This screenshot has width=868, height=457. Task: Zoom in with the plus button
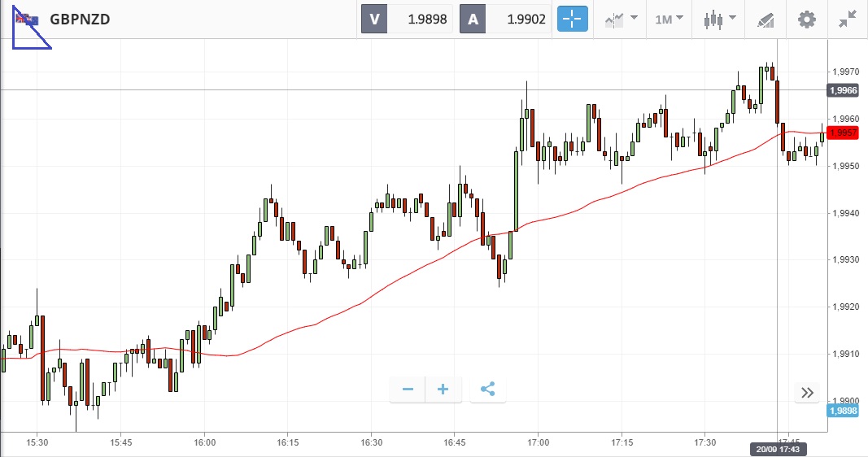pos(443,390)
